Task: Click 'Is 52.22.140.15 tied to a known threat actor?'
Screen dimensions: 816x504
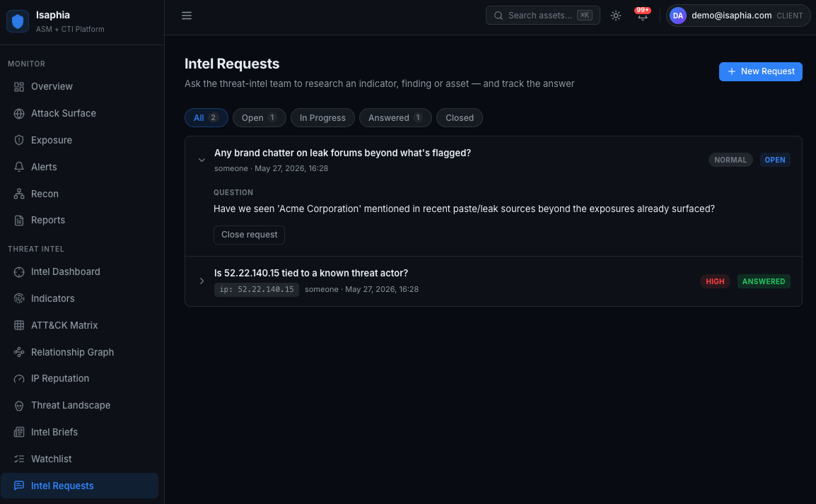Action: click(x=311, y=273)
